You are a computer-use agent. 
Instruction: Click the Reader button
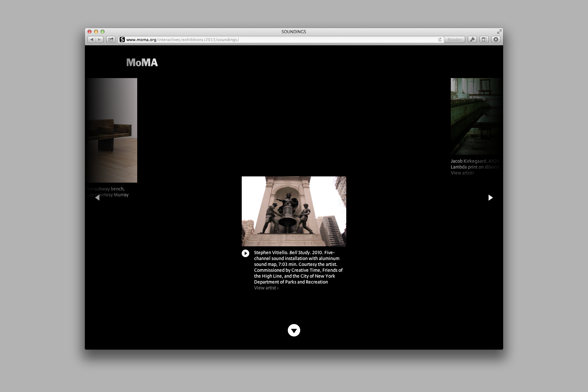pos(454,40)
